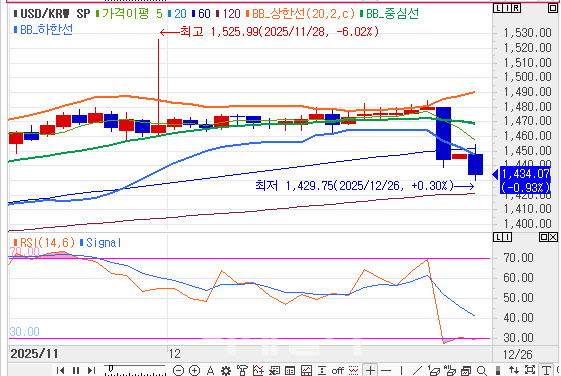
Task: Click the erase-all drawings icon
Action: pyautogui.click(x=450, y=371)
